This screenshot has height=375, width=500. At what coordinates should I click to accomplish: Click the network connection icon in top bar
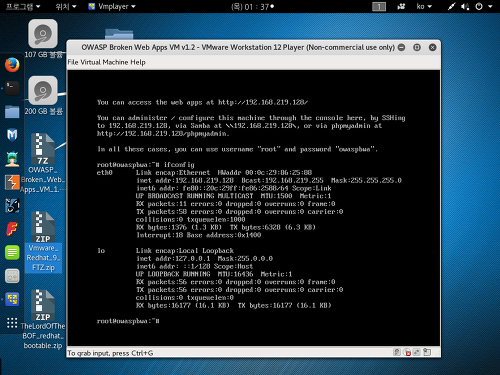(451, 6)
